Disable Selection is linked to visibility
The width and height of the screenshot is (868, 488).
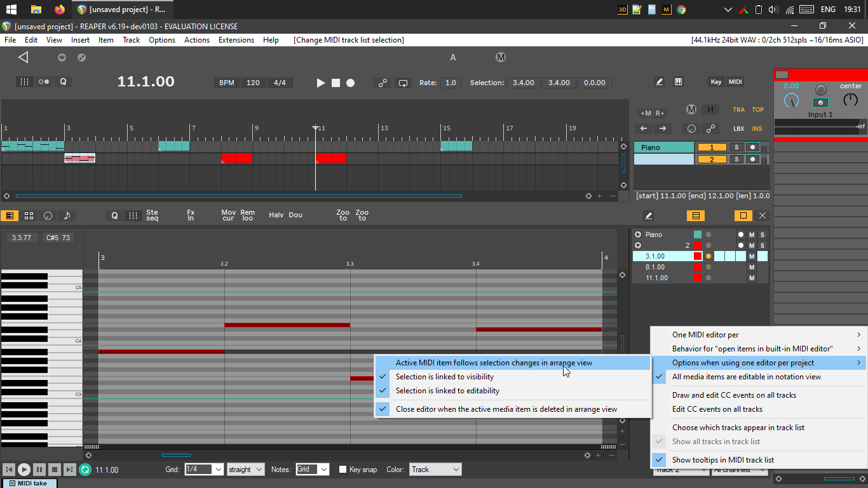(445, 377)
